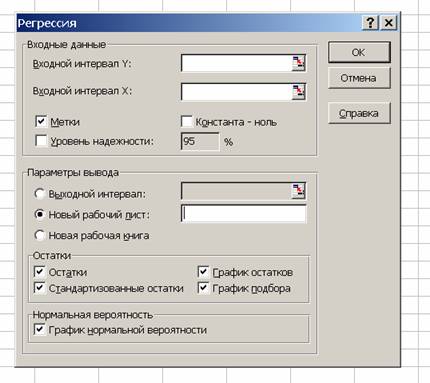The height and width of the screenshot is (383, 430).
Task: Uncheck the Остатки checkbox
Action: coord(39,272)
